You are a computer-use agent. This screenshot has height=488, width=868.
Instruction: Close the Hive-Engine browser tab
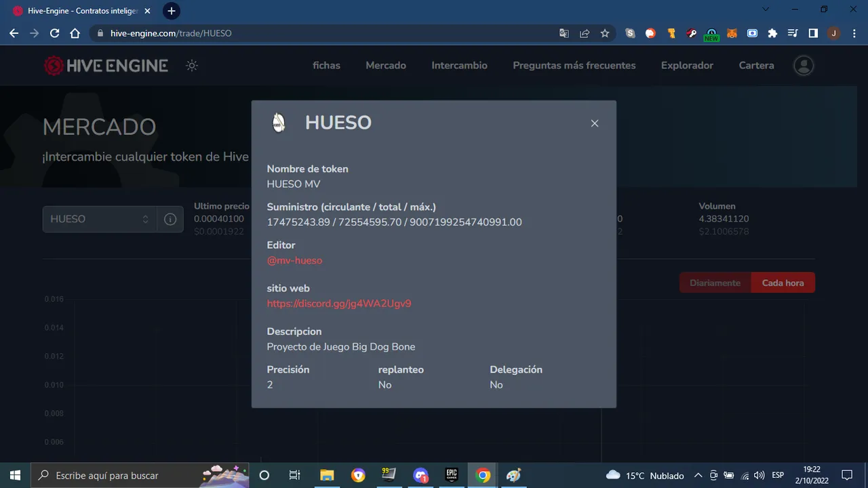147,11
